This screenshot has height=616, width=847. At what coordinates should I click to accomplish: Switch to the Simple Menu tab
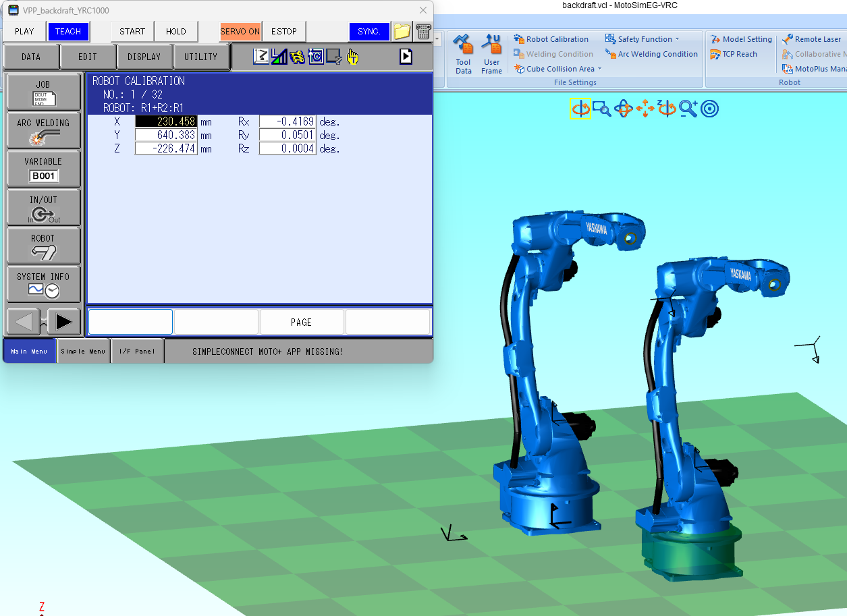click(83, 352)
